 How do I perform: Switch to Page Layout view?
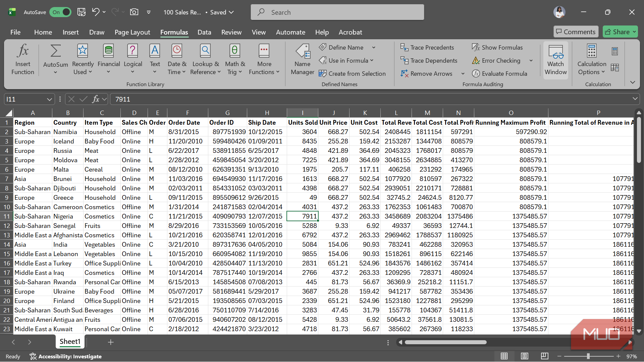[525, 356]
